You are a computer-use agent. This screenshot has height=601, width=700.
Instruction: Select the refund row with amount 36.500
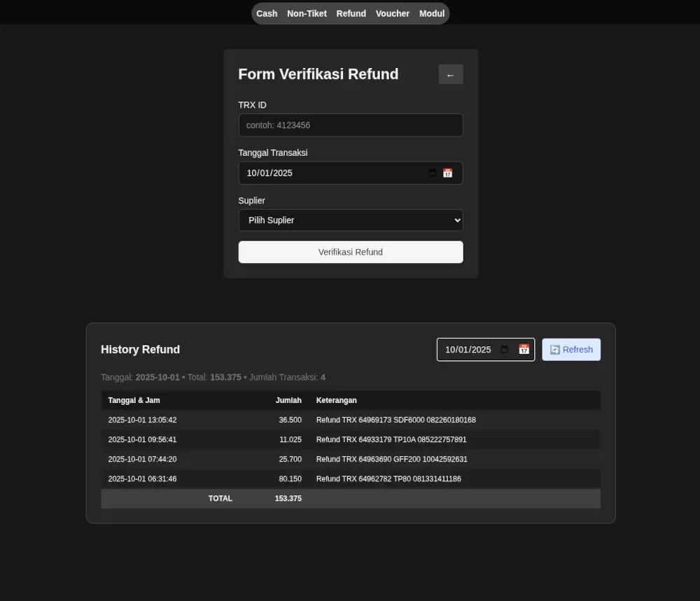coord(350,420)
